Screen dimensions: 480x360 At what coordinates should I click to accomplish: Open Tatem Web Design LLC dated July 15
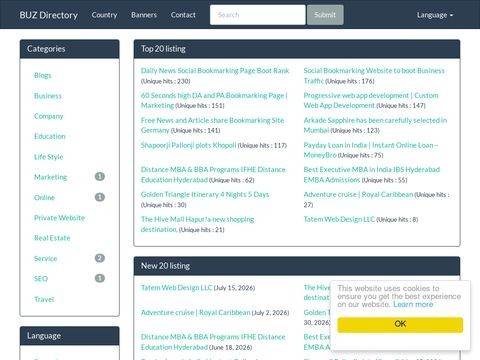tap(176, 288)
